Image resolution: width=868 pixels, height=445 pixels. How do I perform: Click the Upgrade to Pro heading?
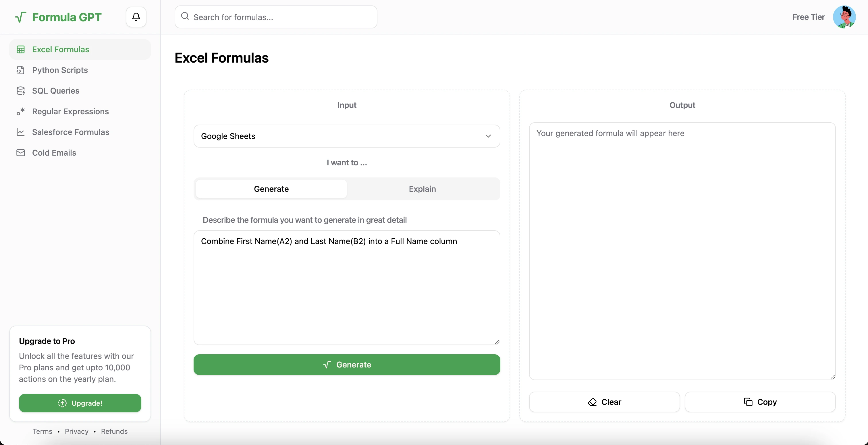click(x=47, y=341)
